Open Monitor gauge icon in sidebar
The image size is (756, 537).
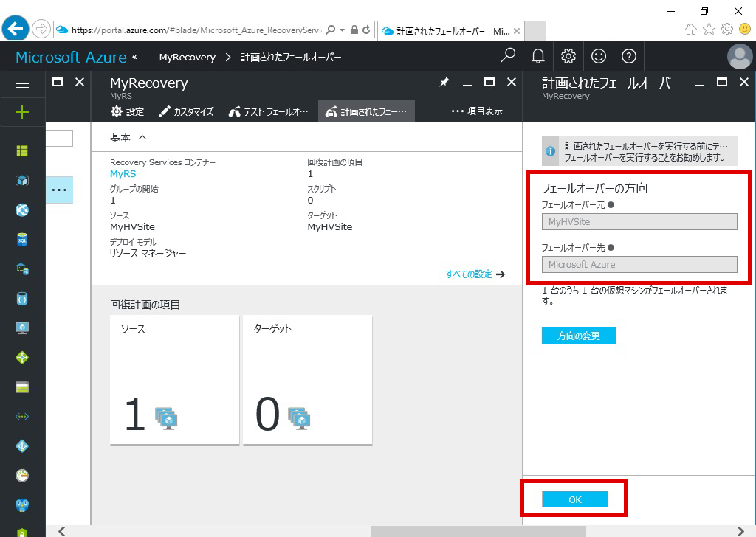(22, 475)
